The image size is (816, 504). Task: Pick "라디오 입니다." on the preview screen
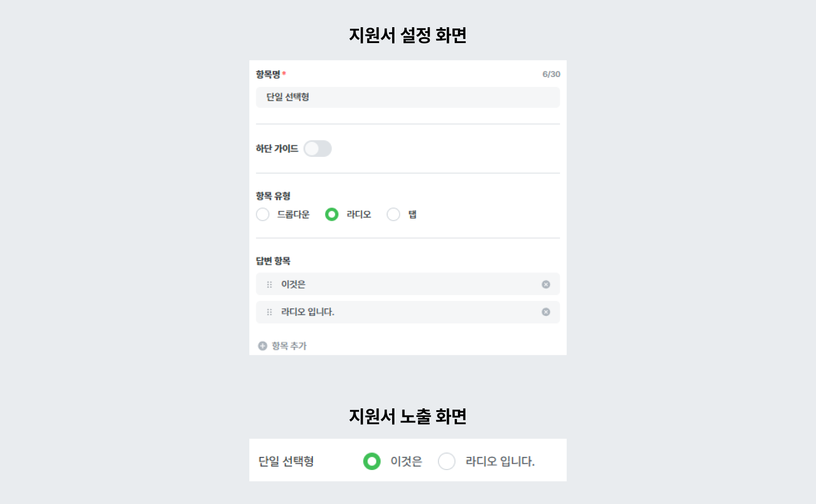(x=447, y=462)
